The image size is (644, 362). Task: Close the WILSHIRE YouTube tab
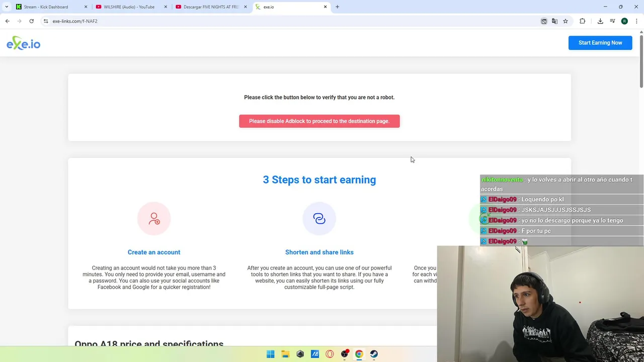click(x=166, y=7)
